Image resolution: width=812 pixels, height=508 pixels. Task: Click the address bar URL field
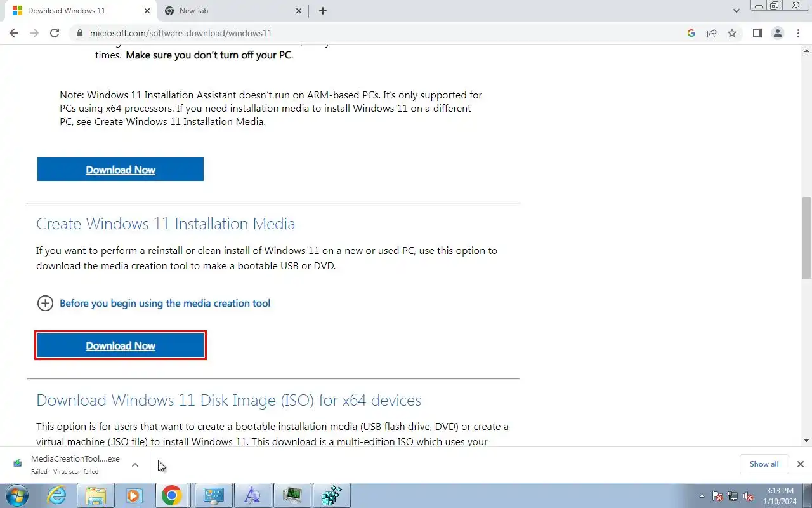[x=381, y=33]
